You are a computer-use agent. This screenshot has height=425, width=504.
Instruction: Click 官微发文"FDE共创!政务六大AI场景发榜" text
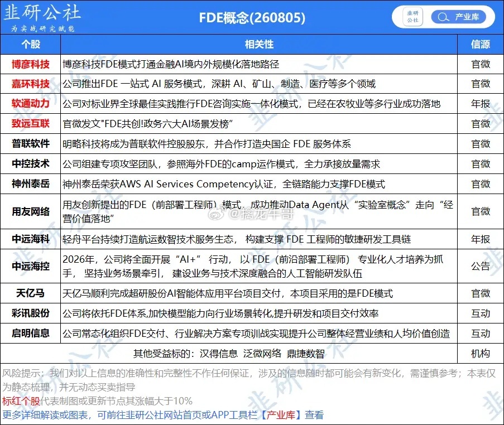point(147,124)
